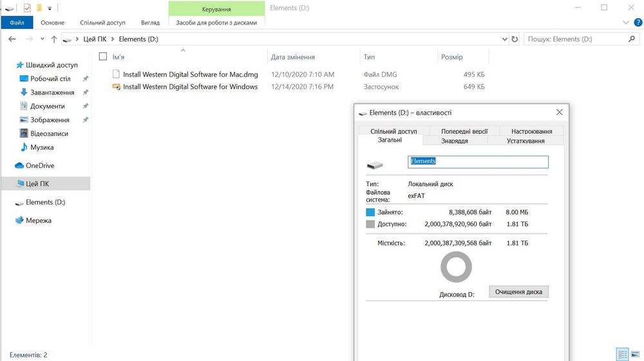Open the Основне ribbon tab
644x361 pixels.
tap(53, 23)
